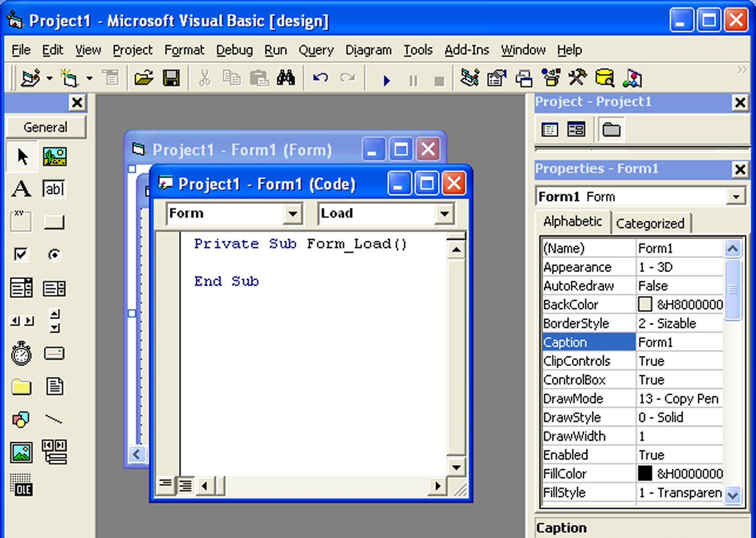This screenshot has height=538, width=756.
Task: Select the TextBox control tool
Action: tap(54, 189)
